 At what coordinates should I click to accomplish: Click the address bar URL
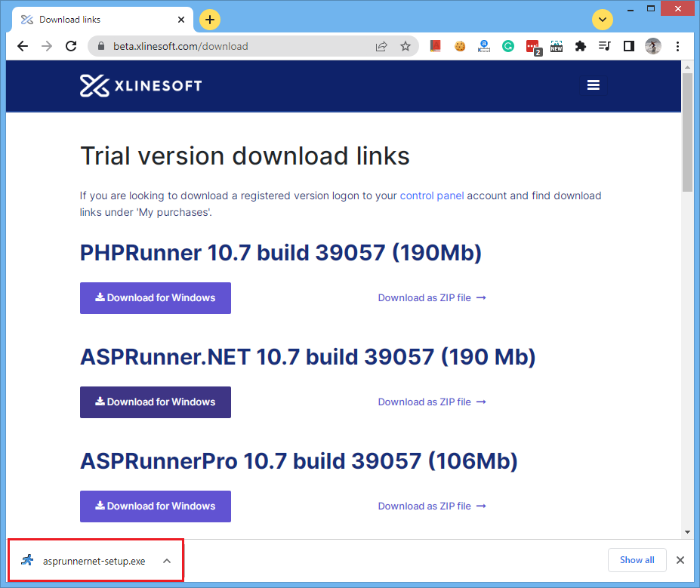180,46
